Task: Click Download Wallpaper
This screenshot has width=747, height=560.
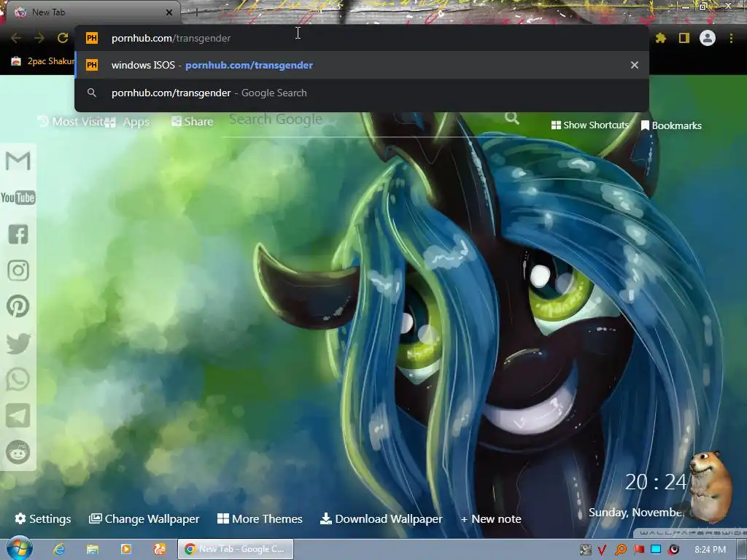Action: (x=381, y=518)
